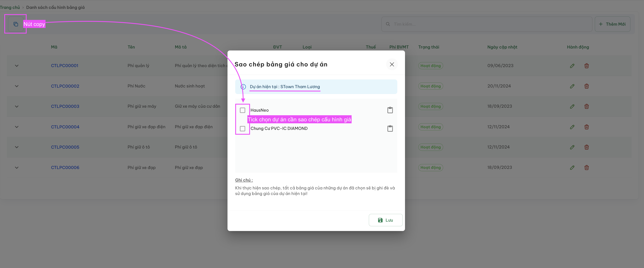The image size is (644, 268).
Task: Expand the CTLPC00003 row details
Action: coord(17,107)
